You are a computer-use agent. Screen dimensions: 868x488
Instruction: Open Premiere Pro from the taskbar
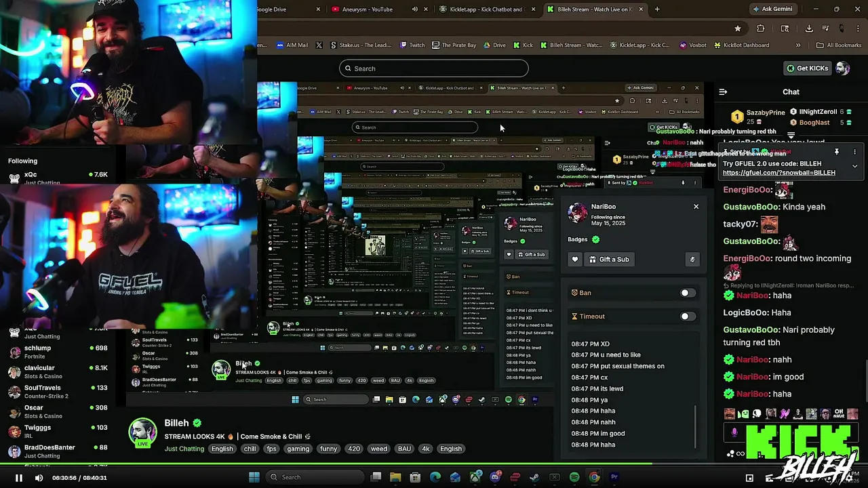pyautogui.click(x=614, y=477)
